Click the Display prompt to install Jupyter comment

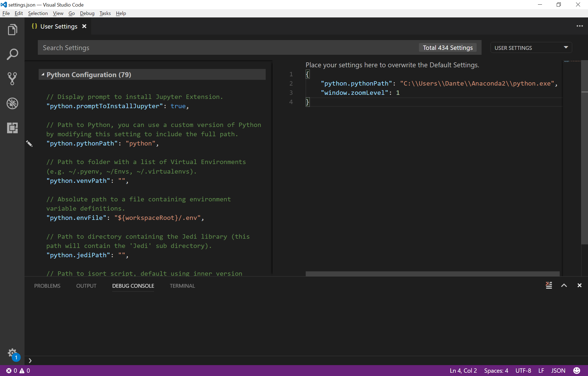[x=134, y=97]
